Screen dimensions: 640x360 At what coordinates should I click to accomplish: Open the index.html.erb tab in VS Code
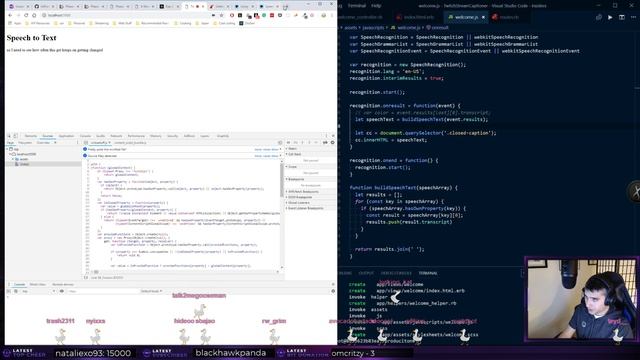point(415,17)
